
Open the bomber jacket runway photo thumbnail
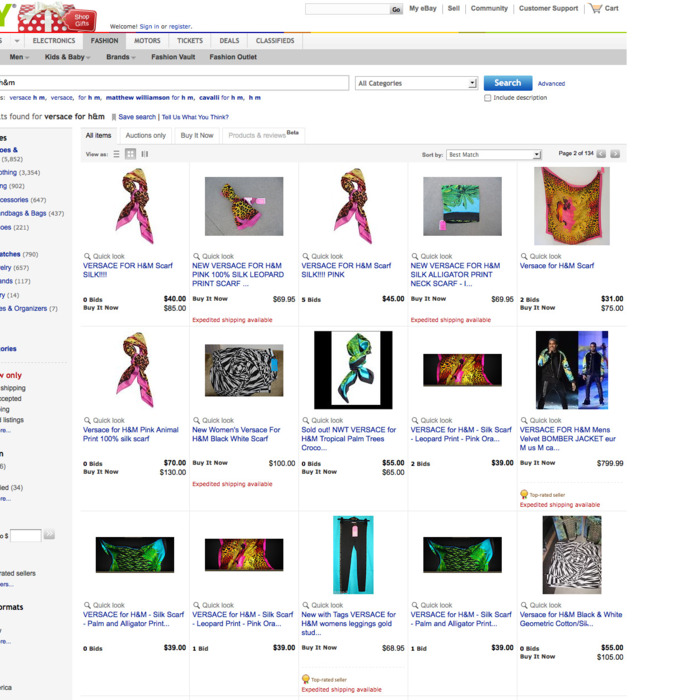point(572,370)
